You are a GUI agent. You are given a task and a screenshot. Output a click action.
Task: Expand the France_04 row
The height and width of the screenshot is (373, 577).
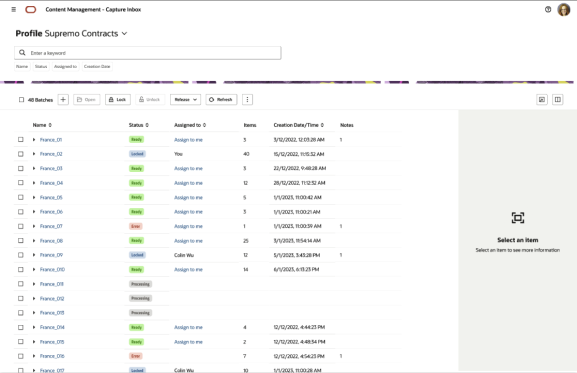[x=34, y=183]
